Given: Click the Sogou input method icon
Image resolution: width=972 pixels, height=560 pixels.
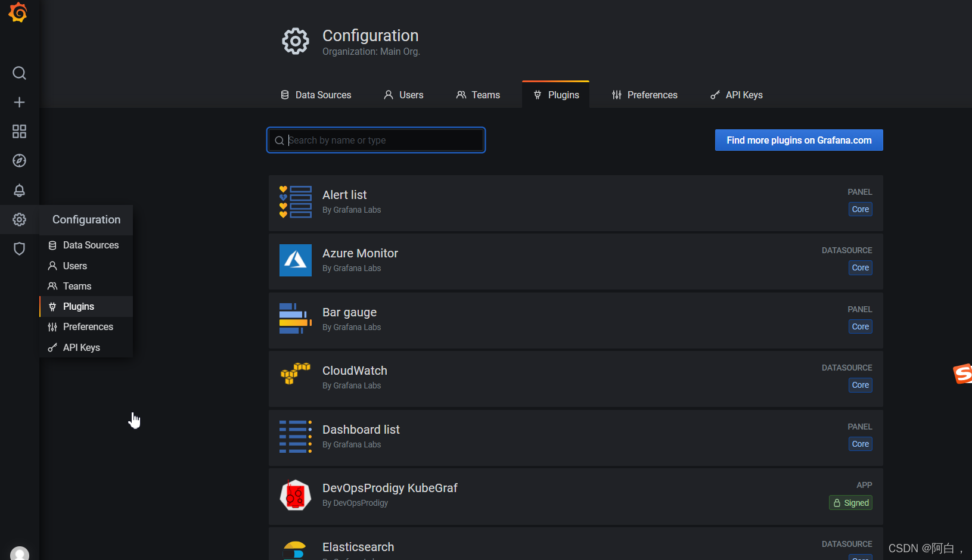Looking at the screenshot, I should [x=962, y=374].
